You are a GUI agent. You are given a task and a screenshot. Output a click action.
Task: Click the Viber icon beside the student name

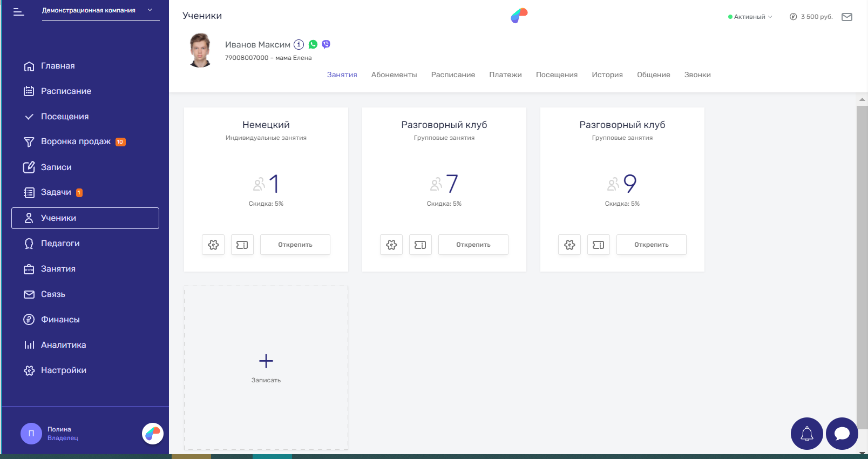point(326,44)
